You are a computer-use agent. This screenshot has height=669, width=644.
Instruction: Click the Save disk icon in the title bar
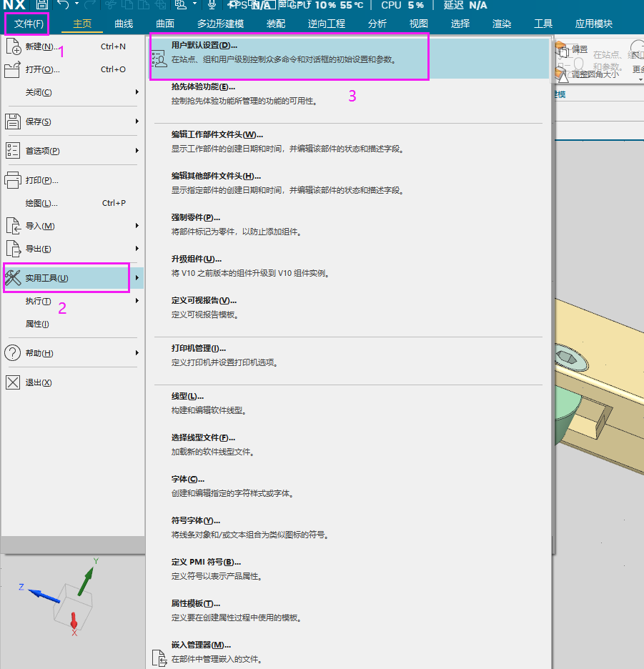[42, 4]
